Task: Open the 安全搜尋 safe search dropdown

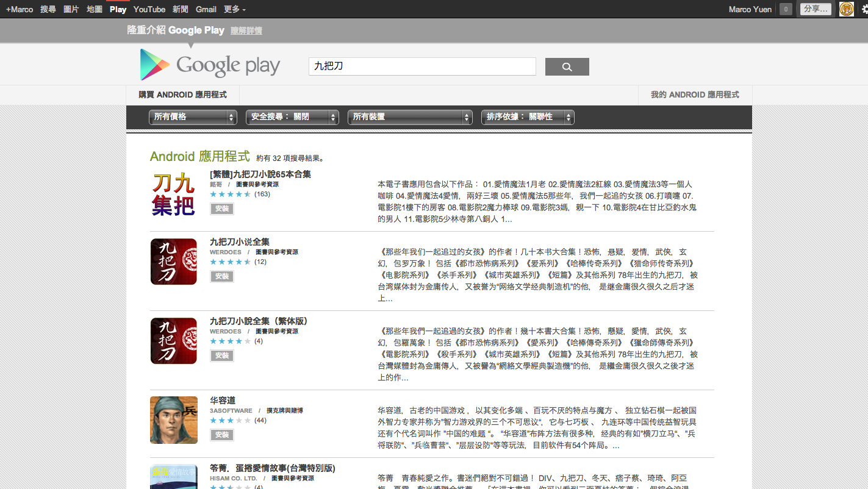Action: click(x=292, y=117)
